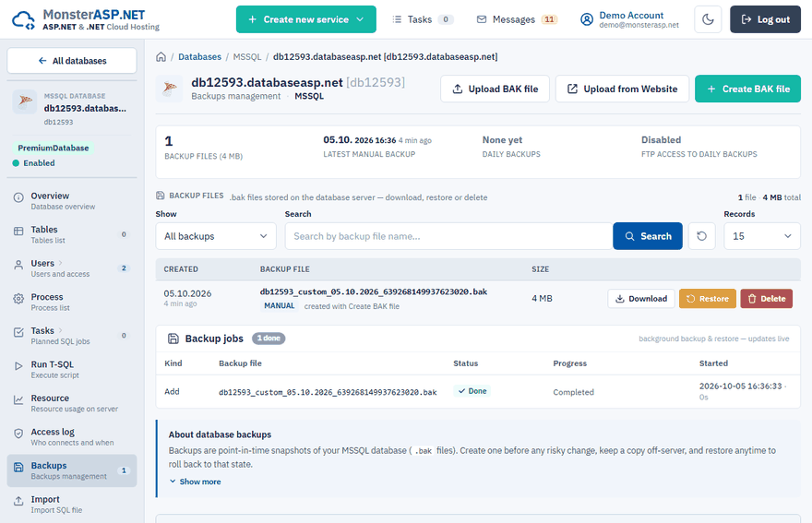Click the PremiumDatabase label
Image resolution: width=812 pixels, height=523 pixels.
pyautogui.click(x=54, y=149)
